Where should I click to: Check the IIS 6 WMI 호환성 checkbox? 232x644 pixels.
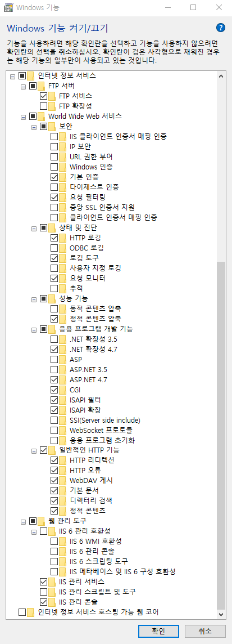pos(54,542)
